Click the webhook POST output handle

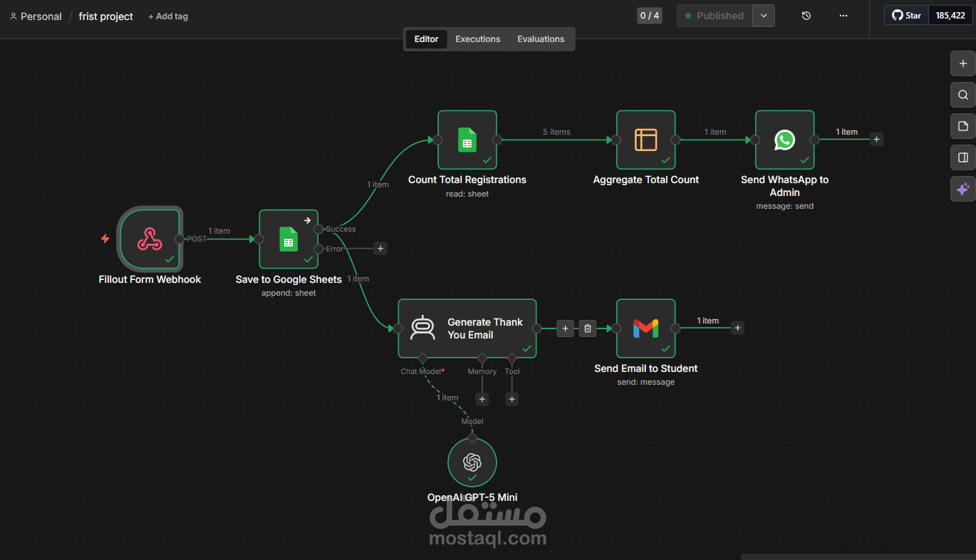(180, 239)
